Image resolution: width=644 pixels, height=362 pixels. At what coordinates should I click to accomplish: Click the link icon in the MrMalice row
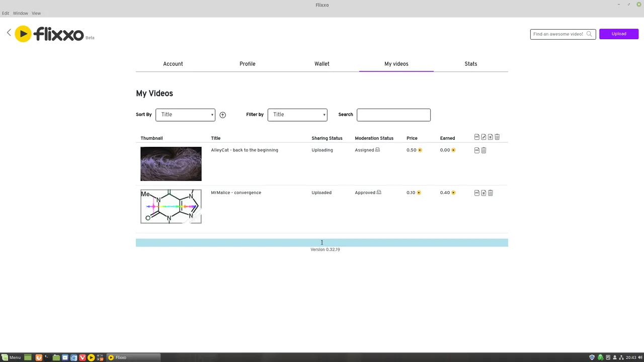[477, 193]
